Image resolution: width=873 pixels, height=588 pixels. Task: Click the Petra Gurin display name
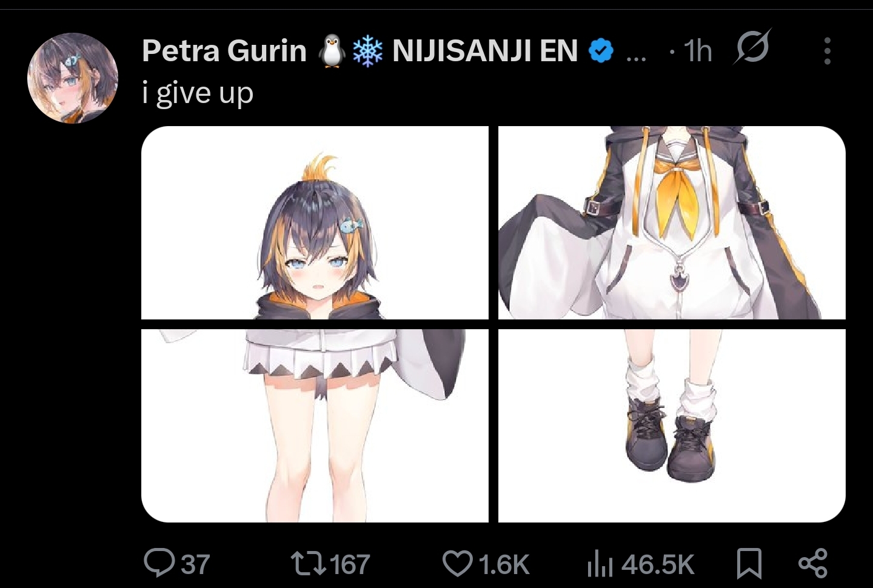tap(224, 50)
